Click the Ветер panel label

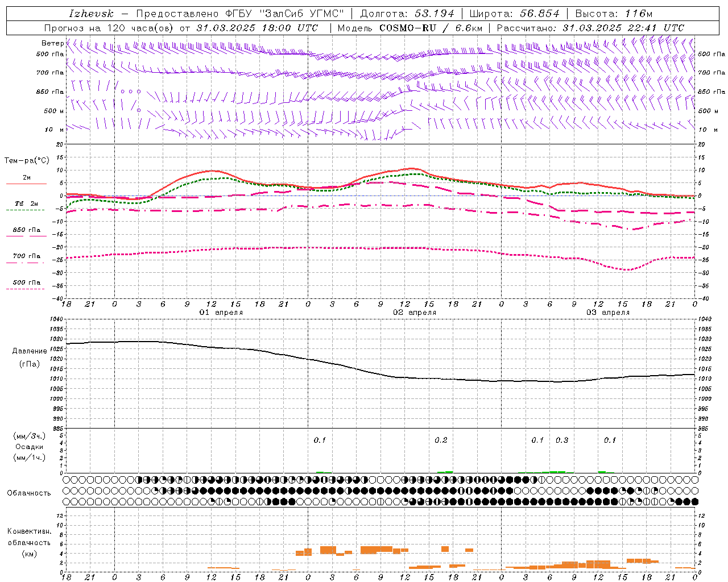(x=52, y=43)
